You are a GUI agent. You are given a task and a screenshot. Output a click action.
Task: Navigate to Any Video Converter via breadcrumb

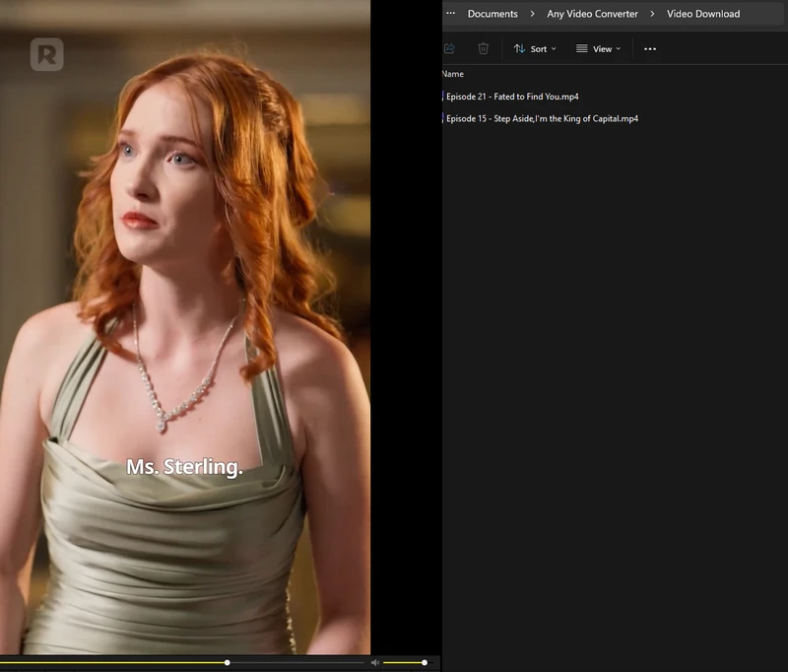click(x=592, y=14)
